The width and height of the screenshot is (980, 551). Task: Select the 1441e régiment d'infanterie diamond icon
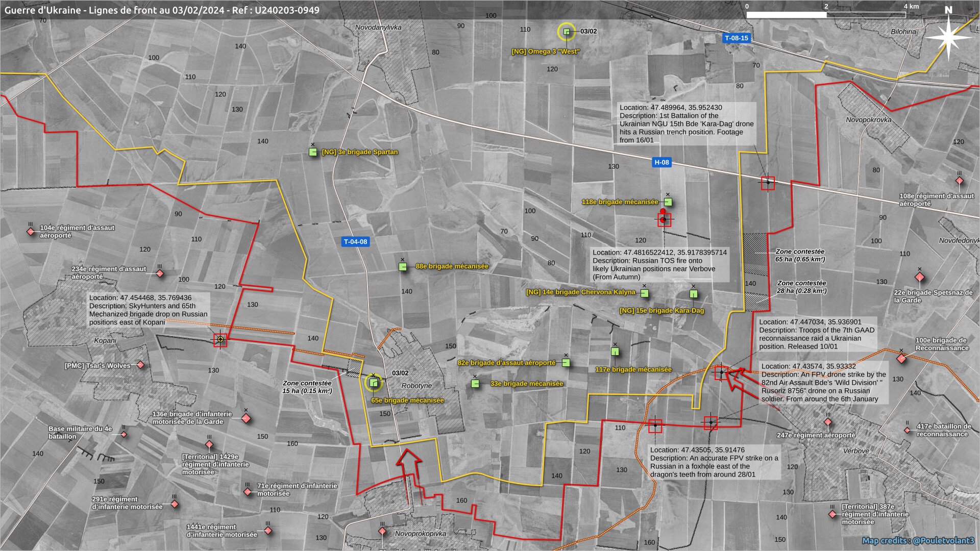(x=268, y=531)
